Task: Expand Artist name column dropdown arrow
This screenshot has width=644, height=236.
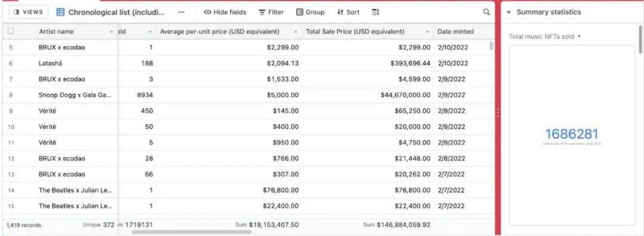Action: point(112,32)
